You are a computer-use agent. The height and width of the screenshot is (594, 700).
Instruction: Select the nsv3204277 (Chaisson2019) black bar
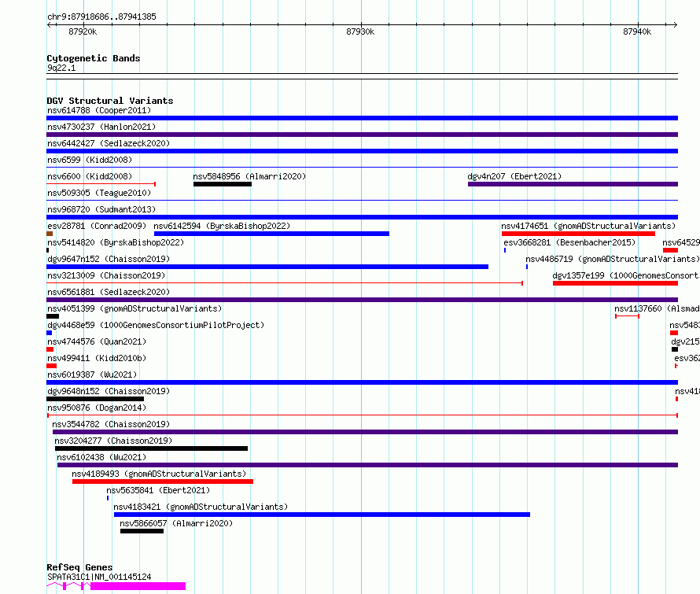[x=151, y=448]
